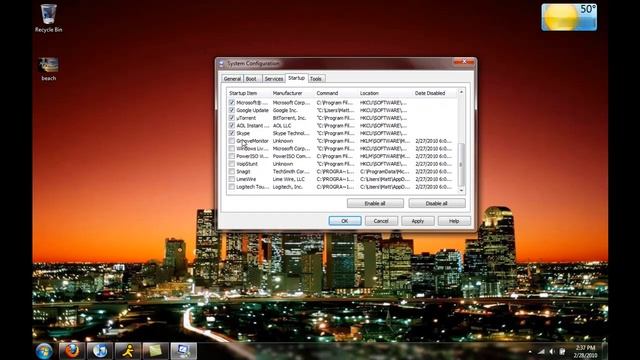
Task: Open AIM running-man taskbar icon
Action: point(128,351)
